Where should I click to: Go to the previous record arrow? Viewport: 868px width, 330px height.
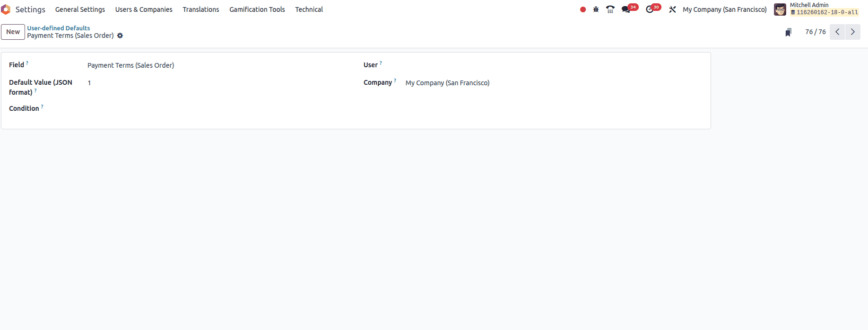pos(837,32)
